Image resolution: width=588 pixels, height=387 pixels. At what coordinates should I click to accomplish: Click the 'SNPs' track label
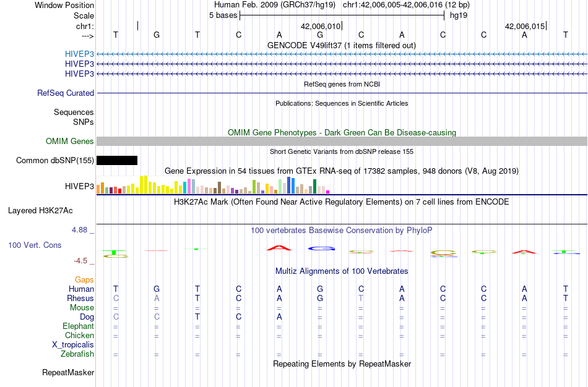click(x=84, y=122)
